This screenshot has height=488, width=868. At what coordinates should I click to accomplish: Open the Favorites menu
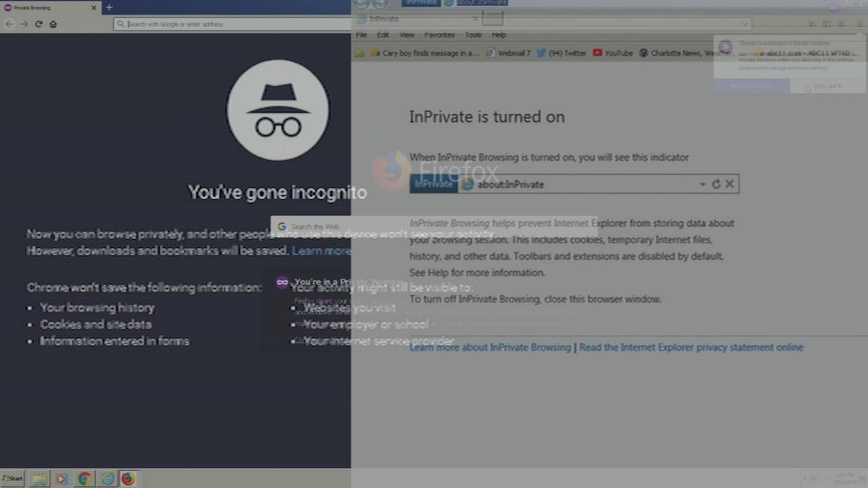439,35
